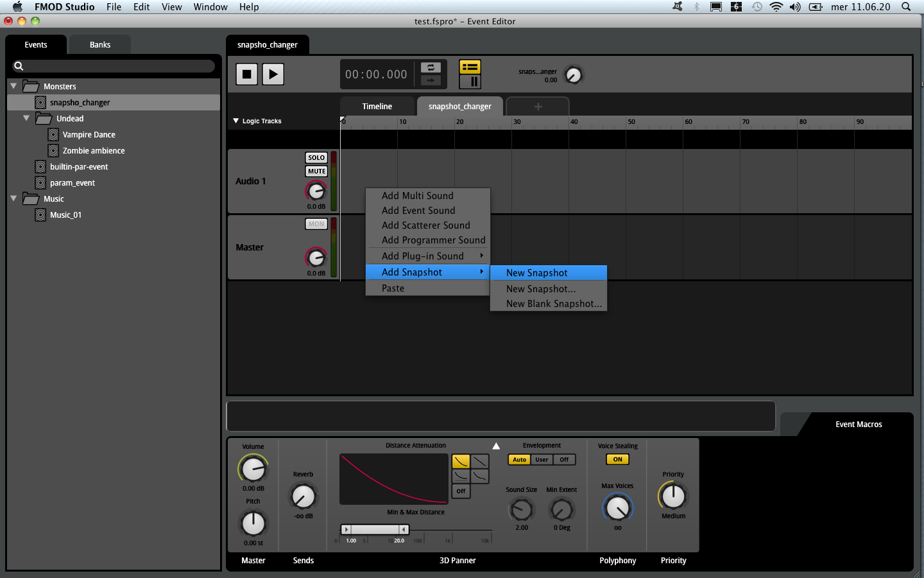
Task: Stop playback with the stop button
Action: pyautogui.click(x=246, y=74)
